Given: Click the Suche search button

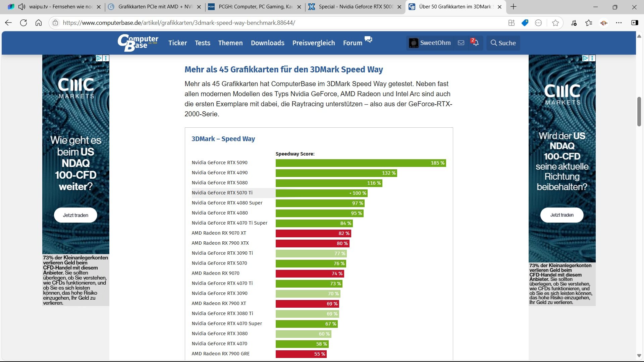Looking at the screenshot, I should (503, 43).
